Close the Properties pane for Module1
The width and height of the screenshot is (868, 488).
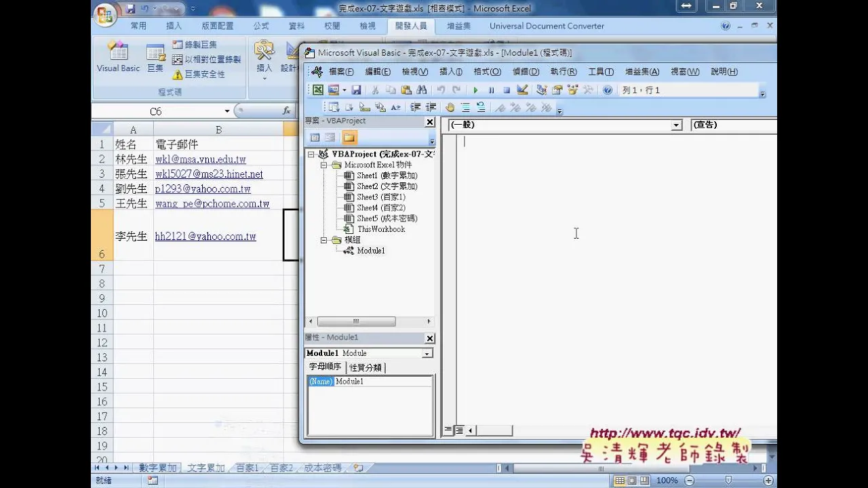click(x=429, y=338)
